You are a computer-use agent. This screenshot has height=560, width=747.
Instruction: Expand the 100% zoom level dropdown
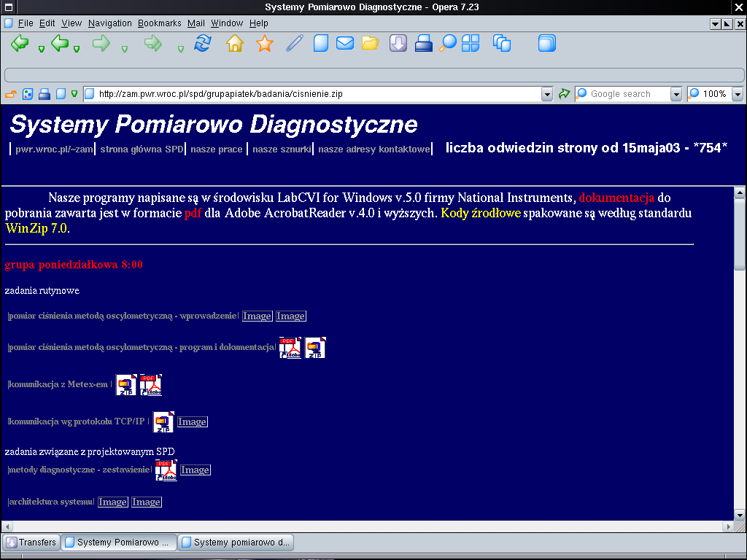tap(737, 94)
